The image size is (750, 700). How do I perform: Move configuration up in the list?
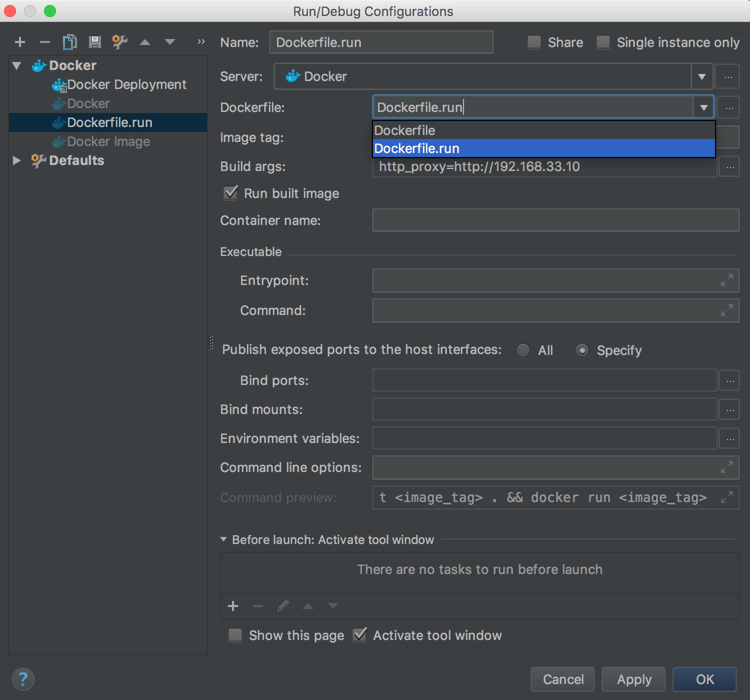tap(145, 42)
